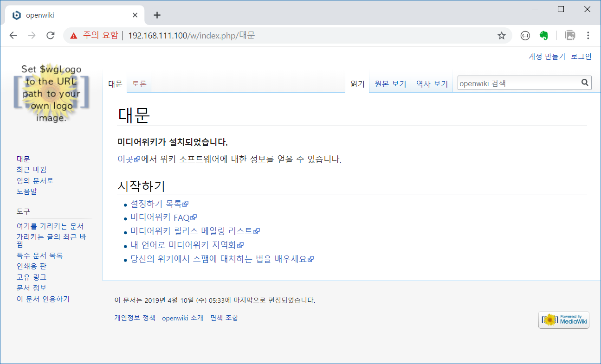Click the wiki logo placeholder image
Screen dimensions: 601x364
pos(52,93)
